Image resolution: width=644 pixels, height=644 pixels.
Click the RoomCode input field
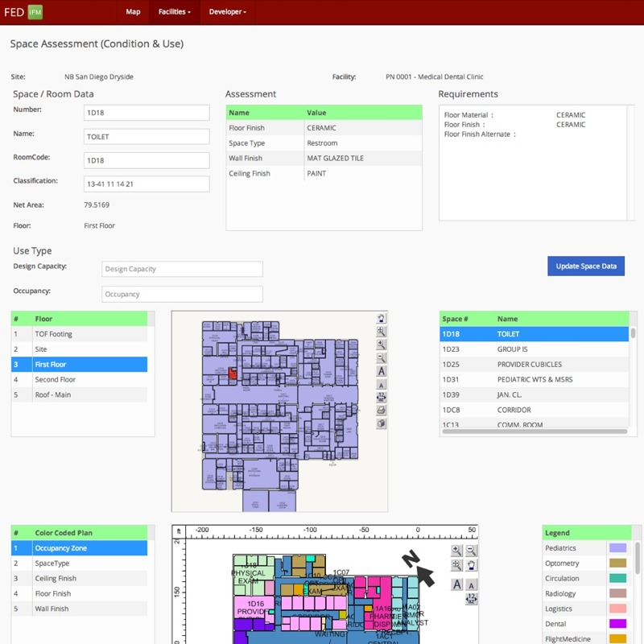point(147,160)
